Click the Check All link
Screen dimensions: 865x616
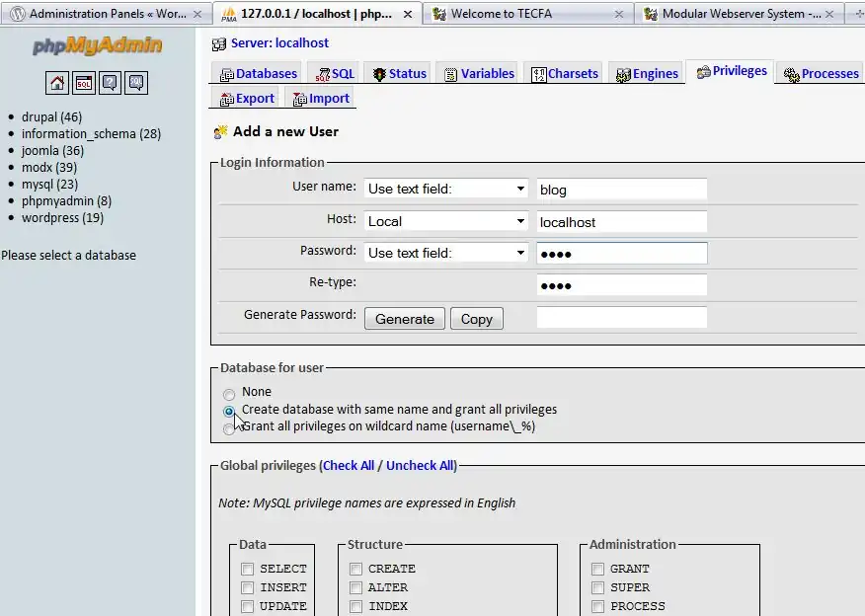coord(349,466)
